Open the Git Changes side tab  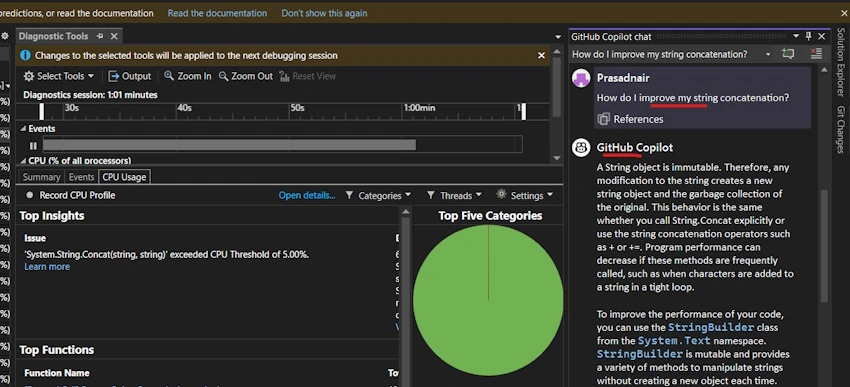841,130
